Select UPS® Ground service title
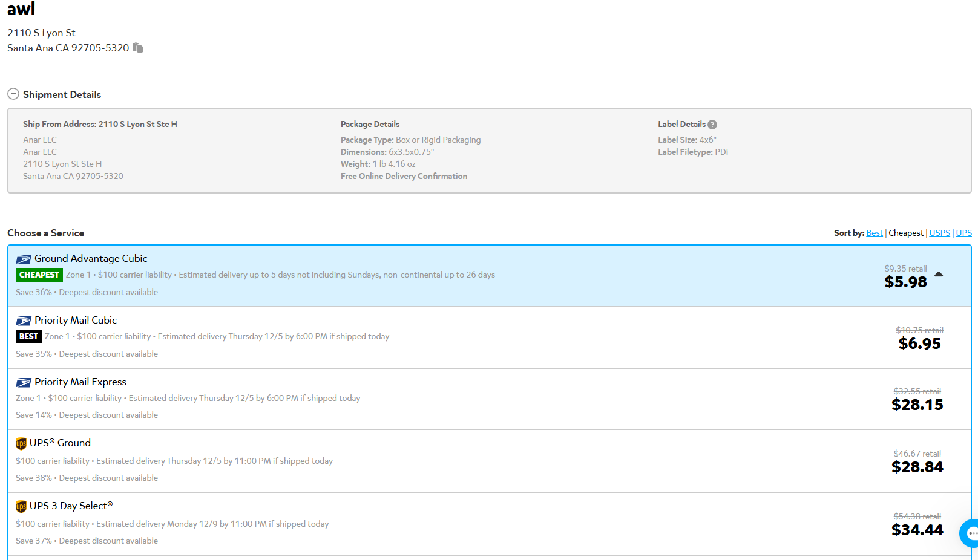978x560 pixels. (x=60, y=443)
